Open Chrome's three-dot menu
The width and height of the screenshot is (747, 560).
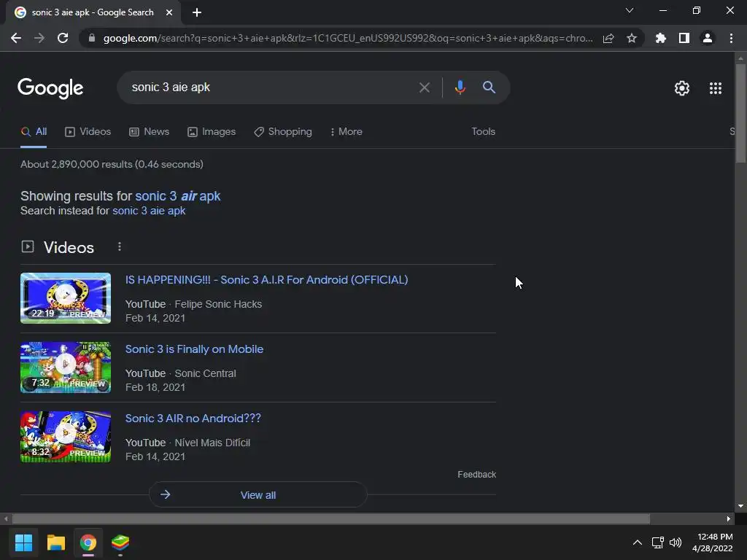[x=731, y=38]
